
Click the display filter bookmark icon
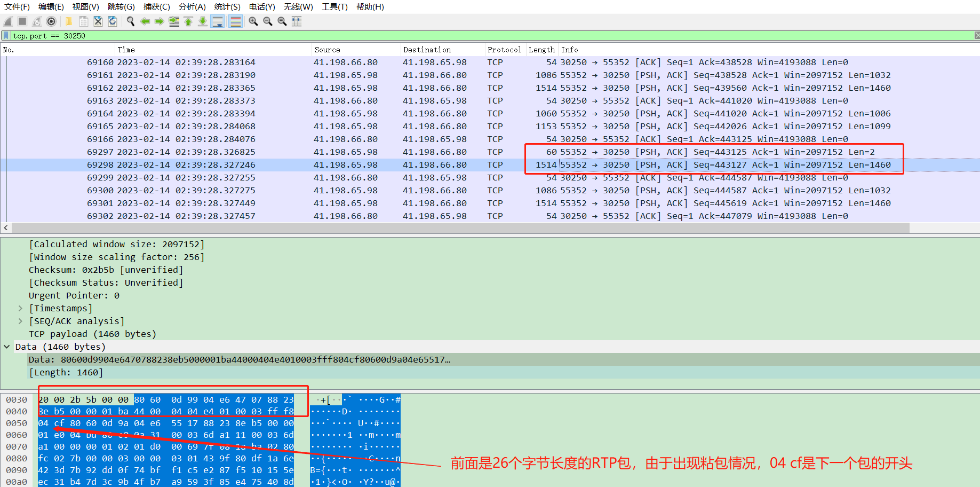click(6, 36)
